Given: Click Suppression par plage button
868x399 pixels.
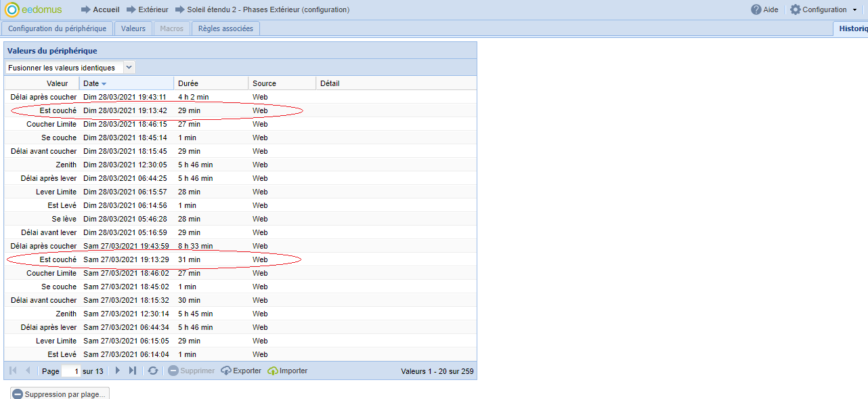Looking at the screenshot, I should pos(59,394).
